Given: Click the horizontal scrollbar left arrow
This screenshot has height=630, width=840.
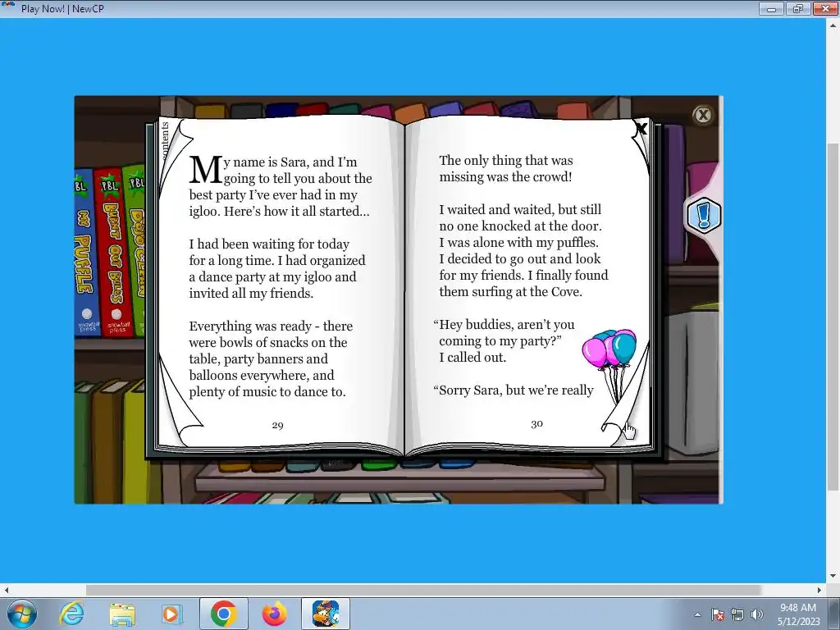Looking at the screenshot, I should point(7,590).
